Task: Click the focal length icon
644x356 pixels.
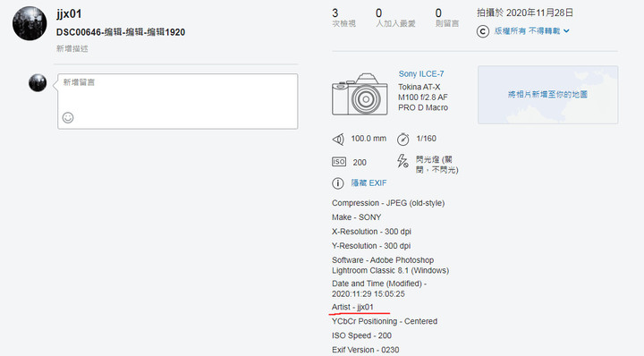Action: pyautogui.click(x=338, y=140)
